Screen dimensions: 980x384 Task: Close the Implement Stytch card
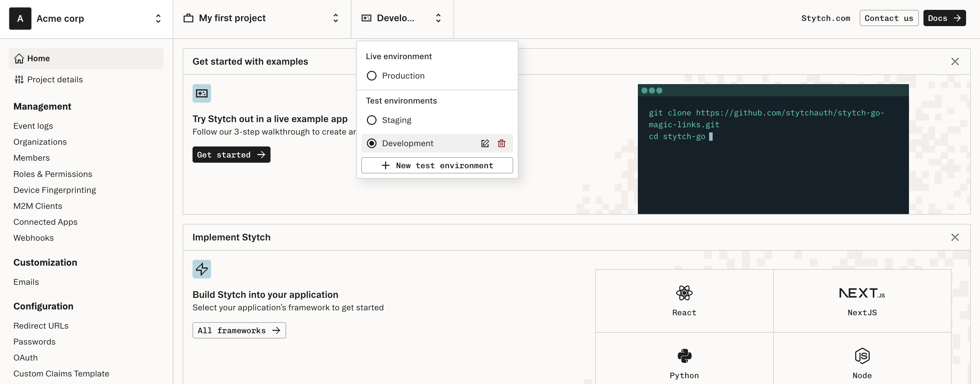click(954, 238)
